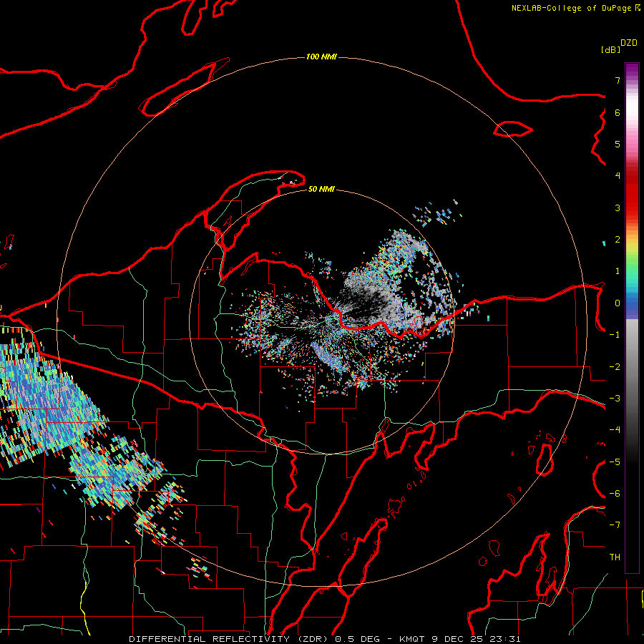
Task: Click the -2 dB value on the color scale
Action: click(x=615, y=367)
